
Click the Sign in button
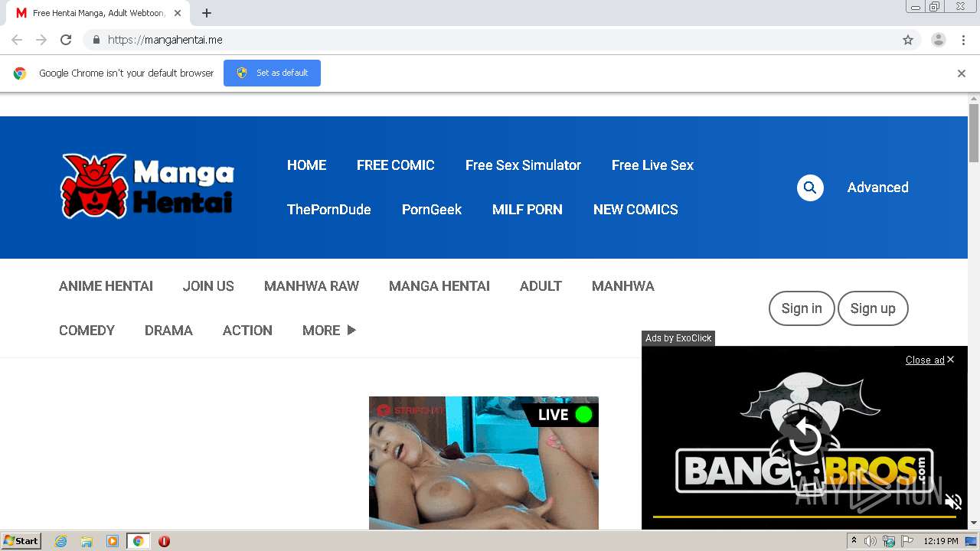click(802, 308)
